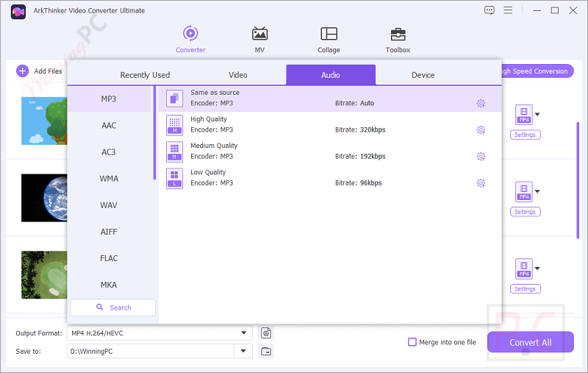The image size is (588, 373).
Task: Open output format profile settings icon
Action: point(266,333)
